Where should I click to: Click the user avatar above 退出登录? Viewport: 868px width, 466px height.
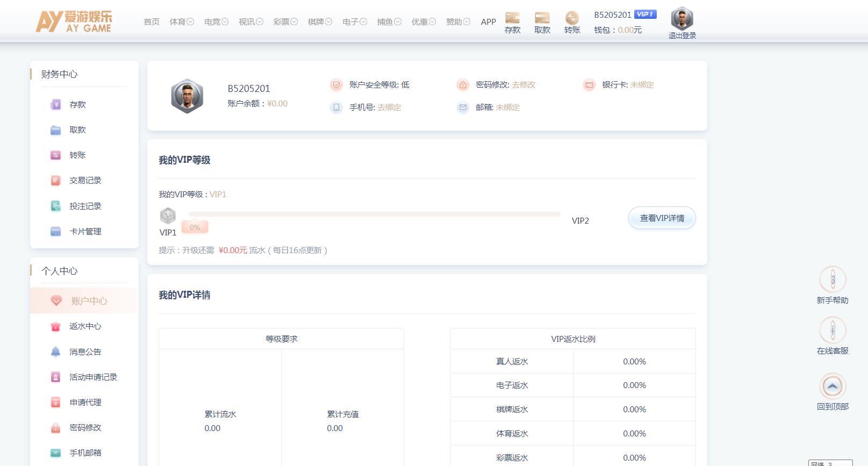pyautogui.click(x=682, y=19)
